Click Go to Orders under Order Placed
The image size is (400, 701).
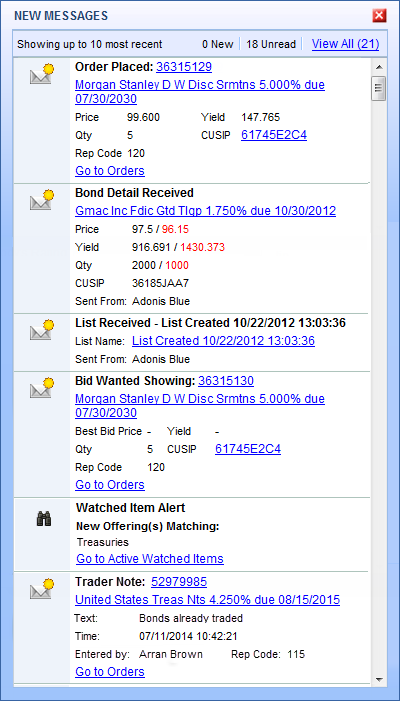[x=110, y=171]
